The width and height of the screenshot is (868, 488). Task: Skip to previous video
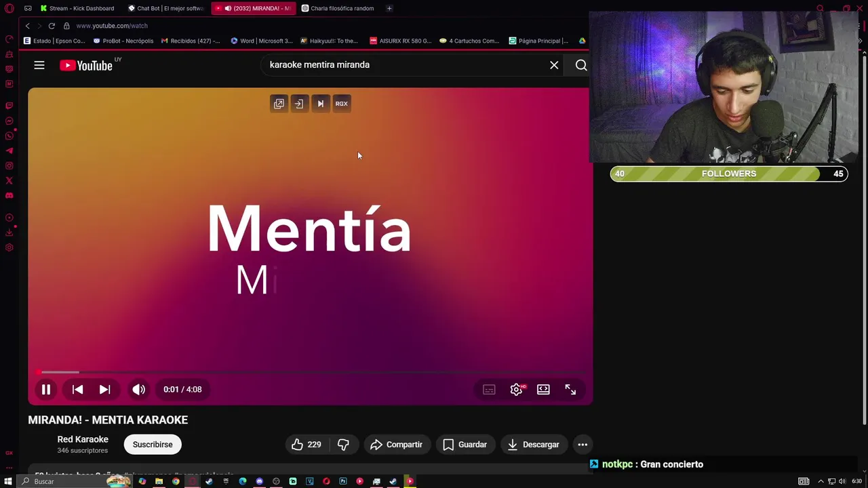click(77, 390)
